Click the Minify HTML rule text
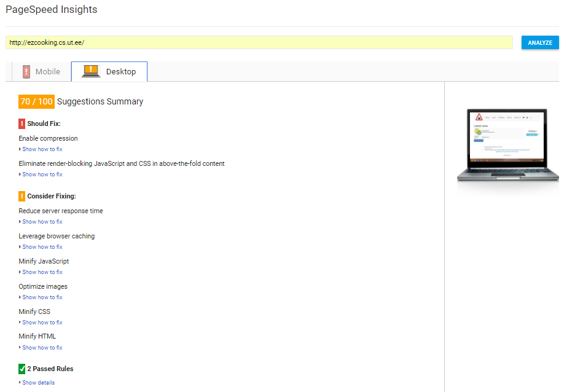This screenshot has width=583, height=392. (37, 336)
